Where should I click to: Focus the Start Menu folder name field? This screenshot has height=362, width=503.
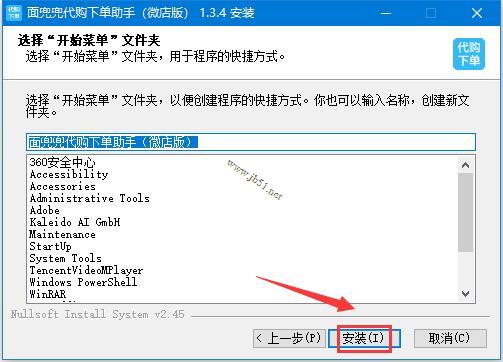[251, 142]
